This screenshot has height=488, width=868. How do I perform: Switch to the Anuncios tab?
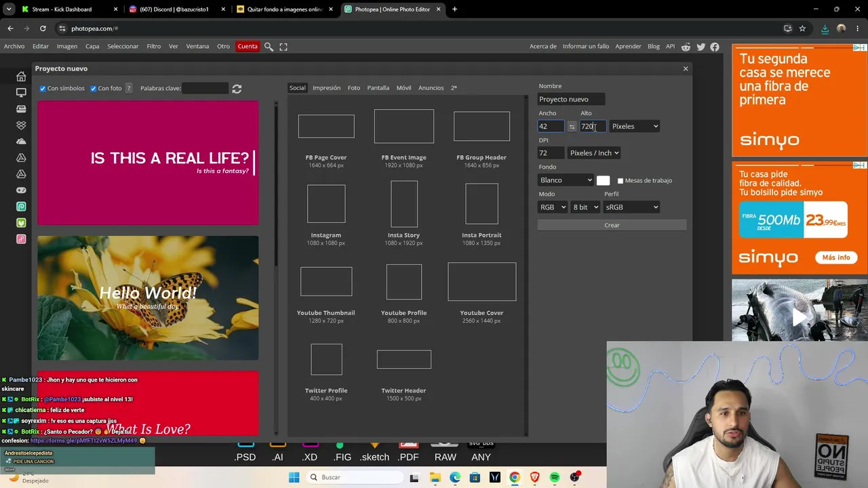point(431,88)
